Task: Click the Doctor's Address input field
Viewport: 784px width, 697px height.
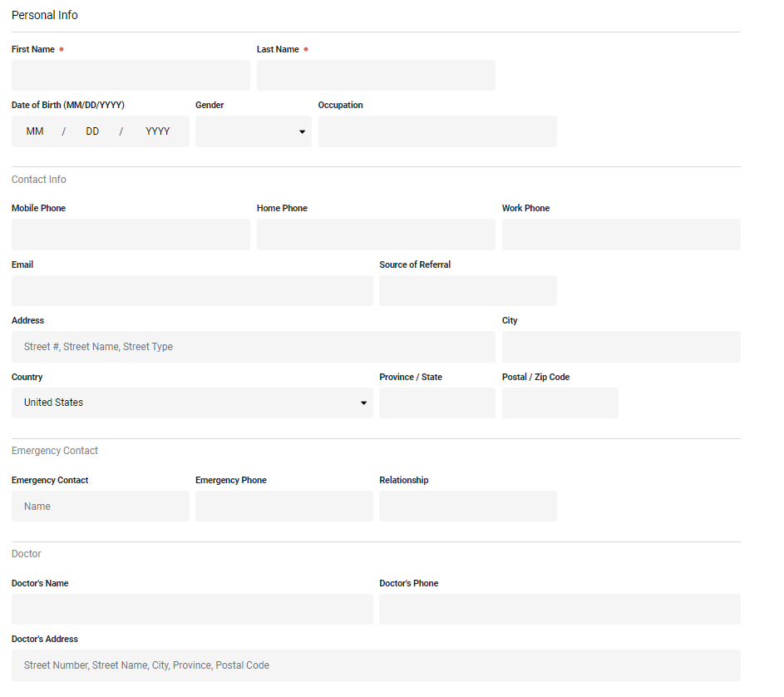Action: [x=376, y=665]
